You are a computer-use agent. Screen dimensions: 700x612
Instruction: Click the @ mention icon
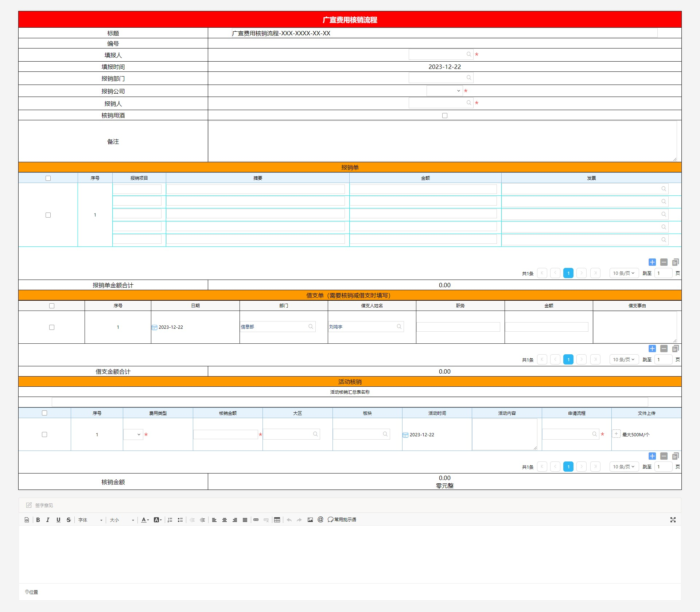tap(320, 519)
